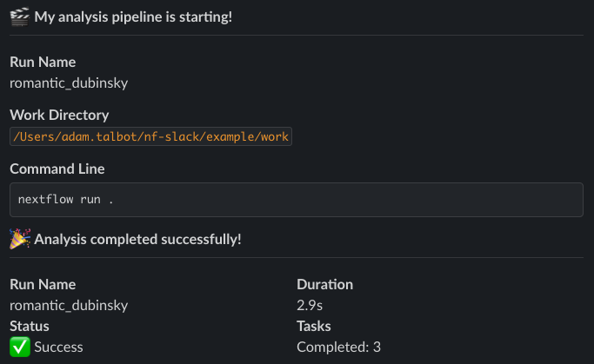The width and height of the screenshot is (594, 364).
Task: Click the Work Directory path code snippet
Action: click(x=150, y=136)
